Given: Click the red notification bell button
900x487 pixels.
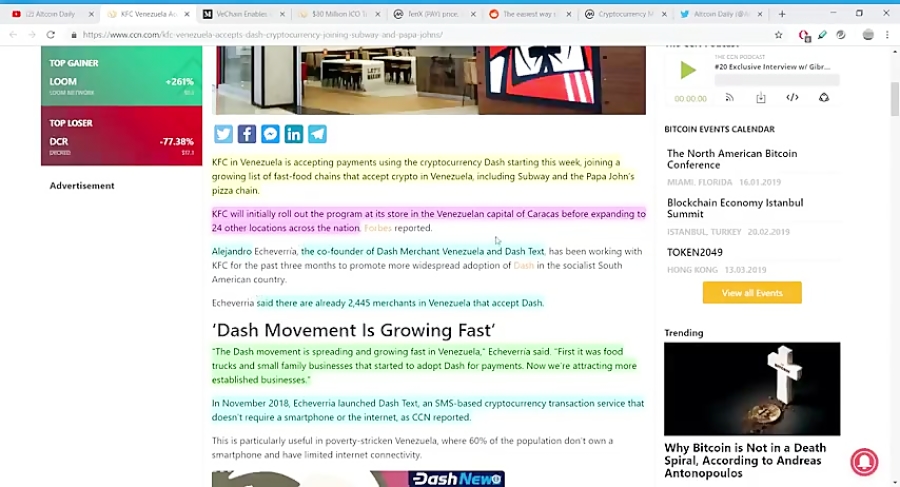Looking at the screenshot, I should point(864,461).
